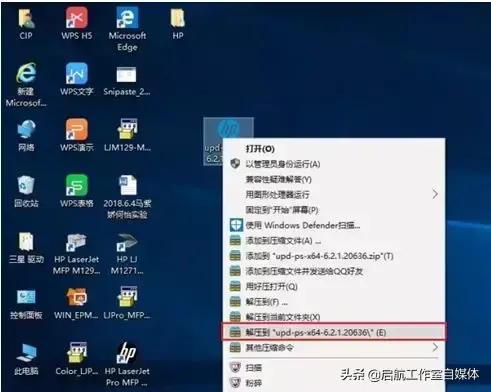
Task: Select the LJM129-M... installer icon
Action: point(127,135)
